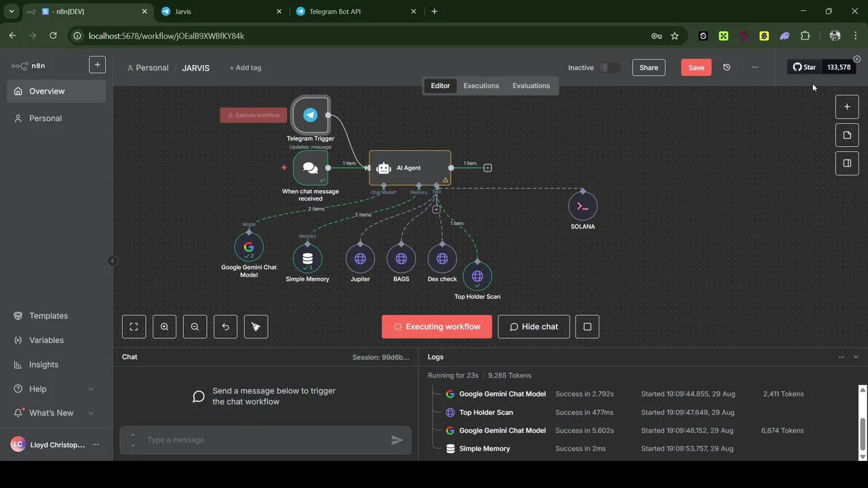Click the Add tag link
The image size is (868, 488).
point(245,68)
